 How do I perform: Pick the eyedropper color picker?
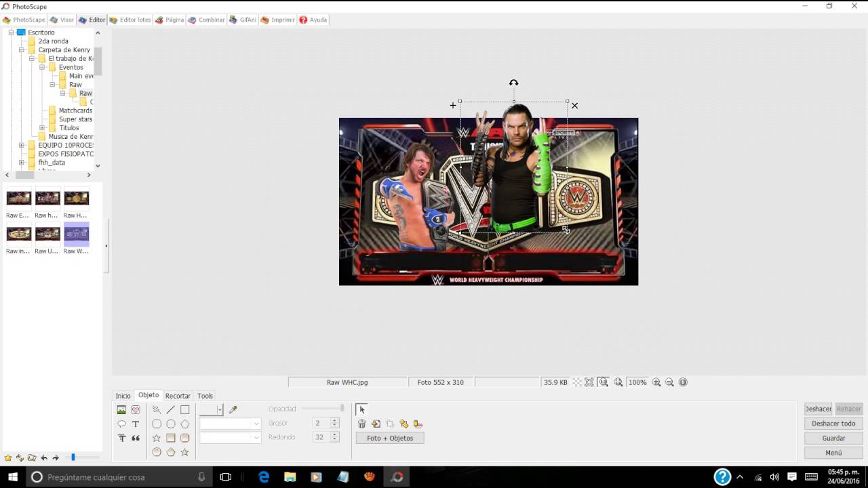tap(233, 410)
